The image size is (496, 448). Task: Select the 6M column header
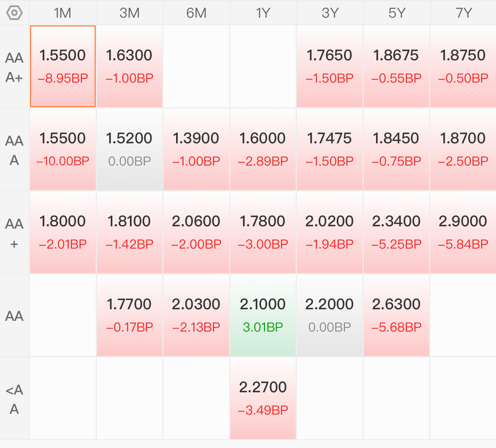196,13
